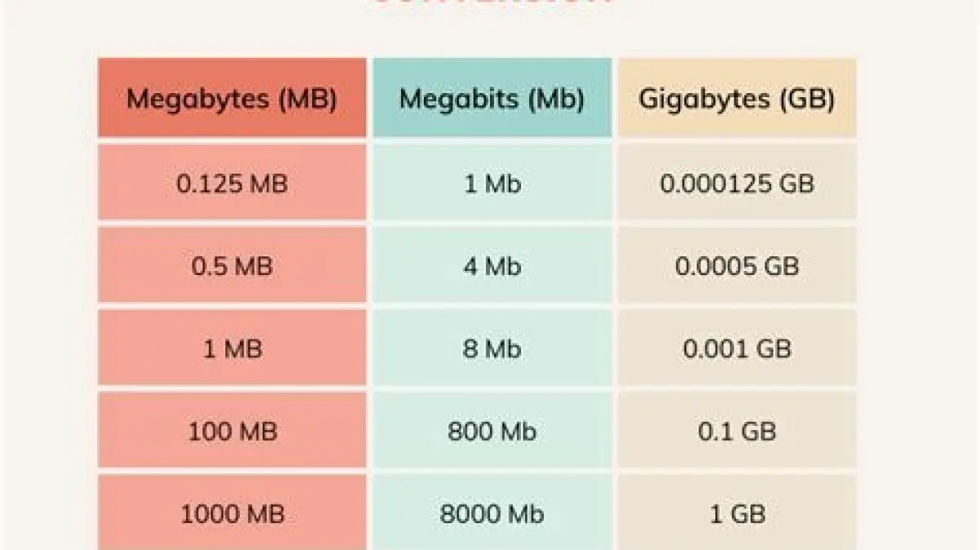Screen dimensions: 980x550
Task: Select the 0.125 MB cell
Action: 232,184
